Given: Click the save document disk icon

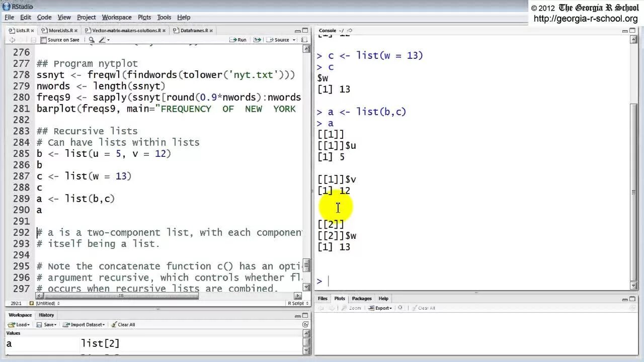Looking at the screenshot, I should pos(33,40).
